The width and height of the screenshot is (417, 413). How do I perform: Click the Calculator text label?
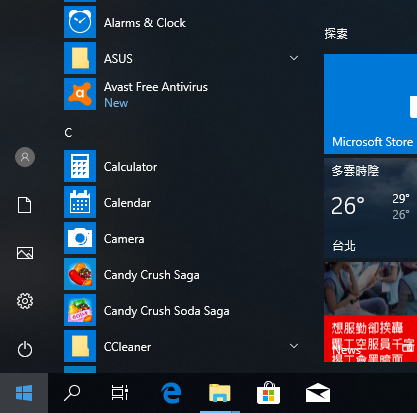point(130,167)
